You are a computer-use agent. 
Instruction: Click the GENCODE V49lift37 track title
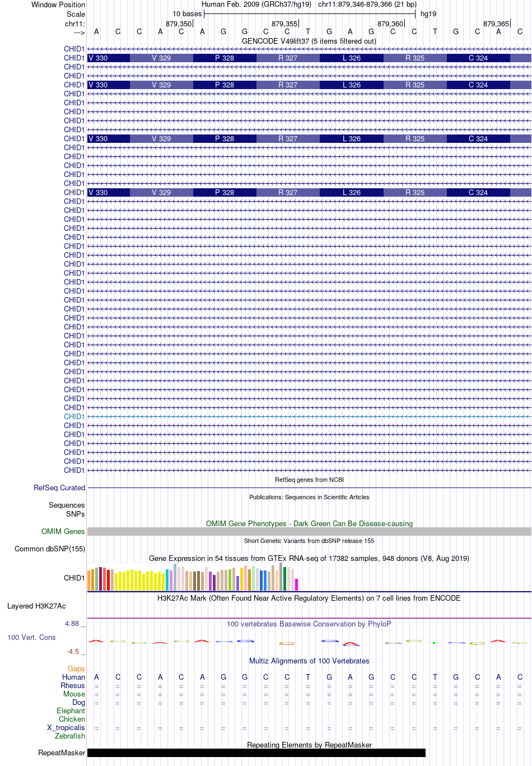(x=309, y=41)
